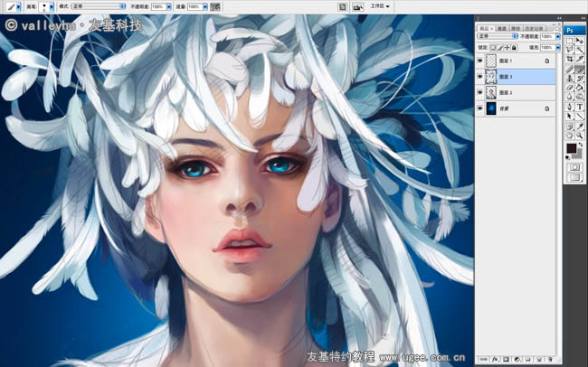Link layers button at panel bottom

484,359
